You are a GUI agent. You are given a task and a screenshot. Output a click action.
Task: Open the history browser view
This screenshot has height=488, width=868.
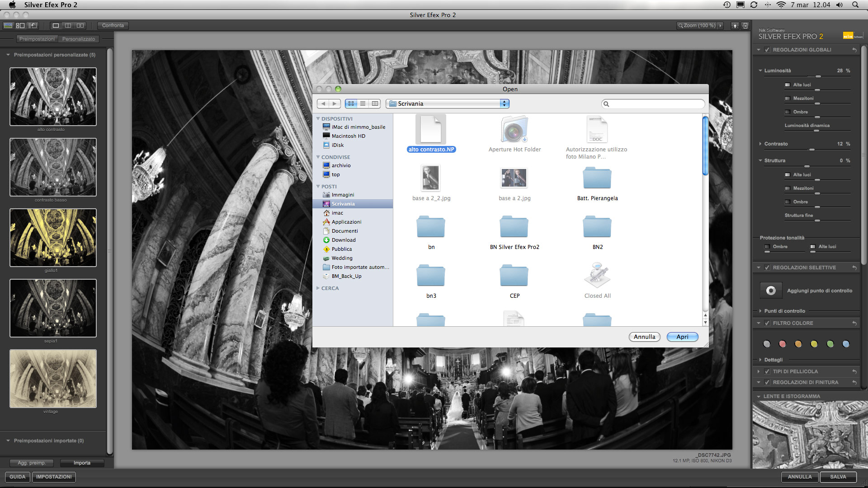33,26
